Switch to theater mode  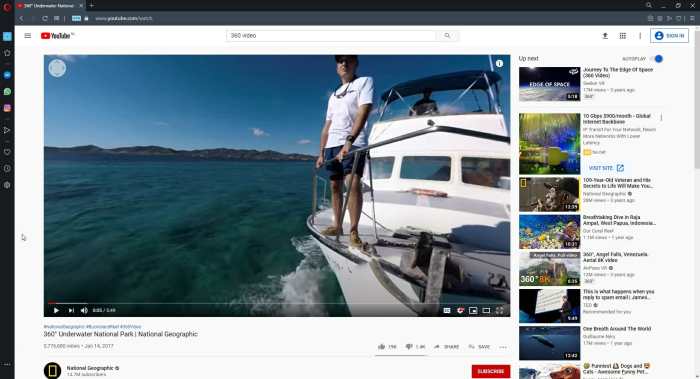point(486,310)
